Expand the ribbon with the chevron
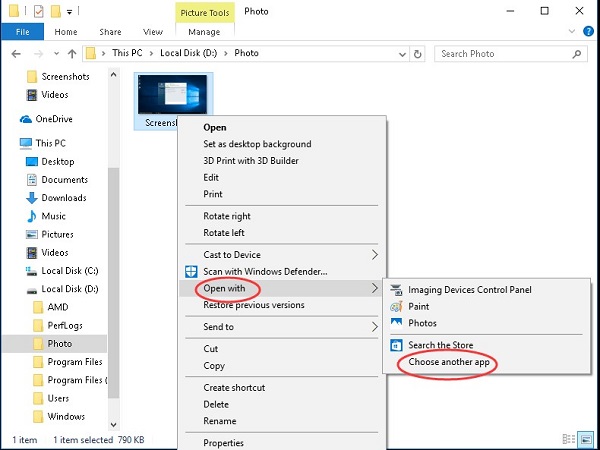 click(573, 31)
